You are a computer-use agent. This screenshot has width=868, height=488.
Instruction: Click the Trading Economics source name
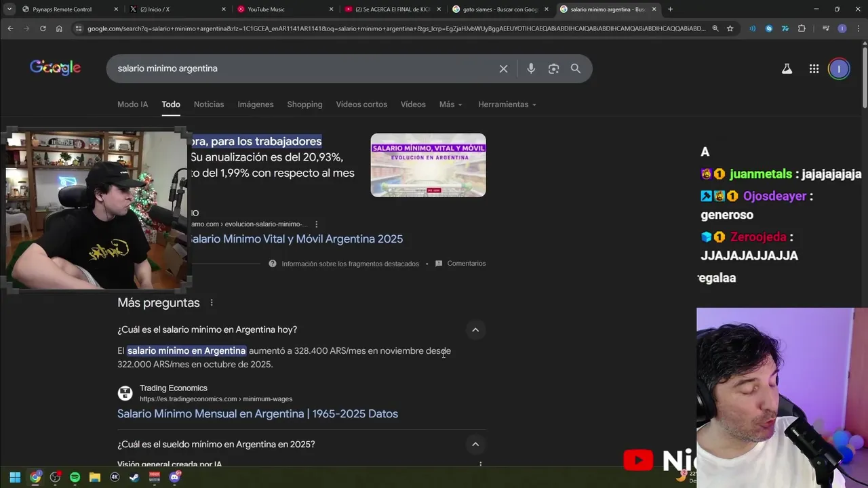(x=174, y=388)
